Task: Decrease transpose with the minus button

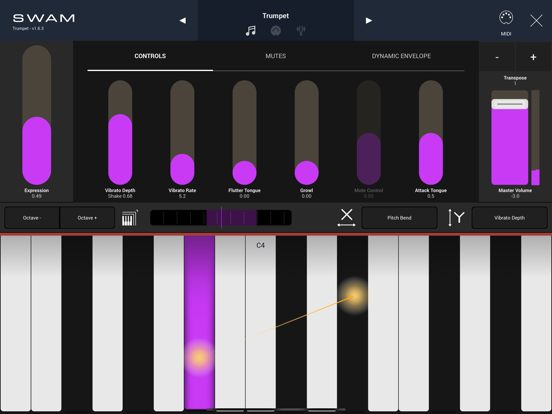Action: click(x=497, y=57)
